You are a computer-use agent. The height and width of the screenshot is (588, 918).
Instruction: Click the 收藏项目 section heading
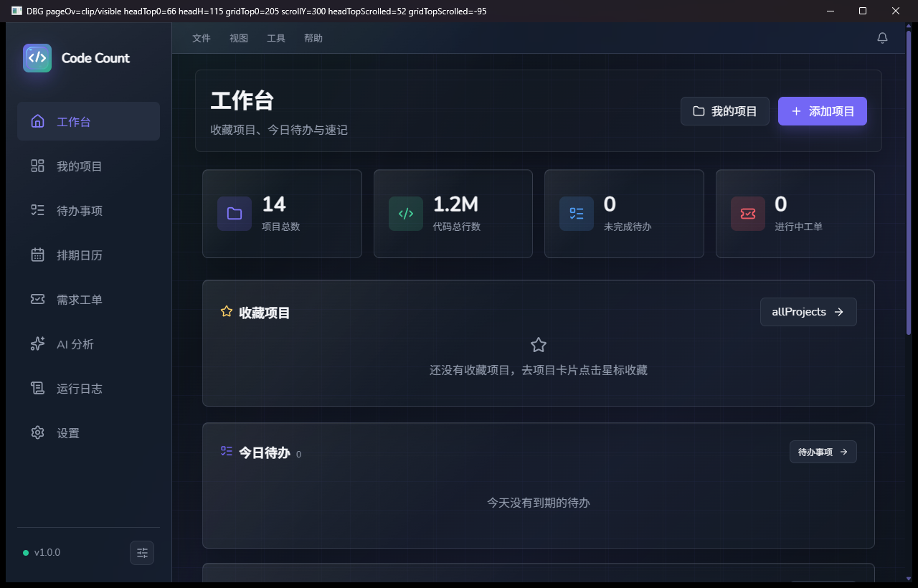265,313
